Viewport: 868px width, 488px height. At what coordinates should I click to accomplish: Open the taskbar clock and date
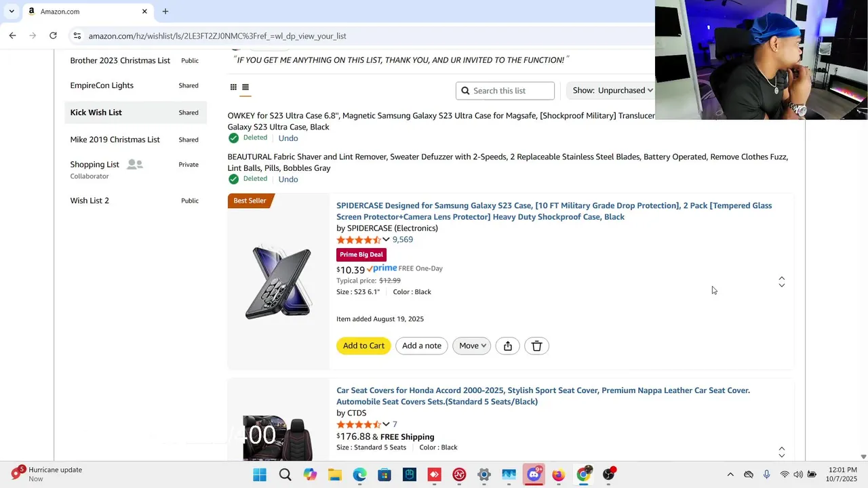842,474
